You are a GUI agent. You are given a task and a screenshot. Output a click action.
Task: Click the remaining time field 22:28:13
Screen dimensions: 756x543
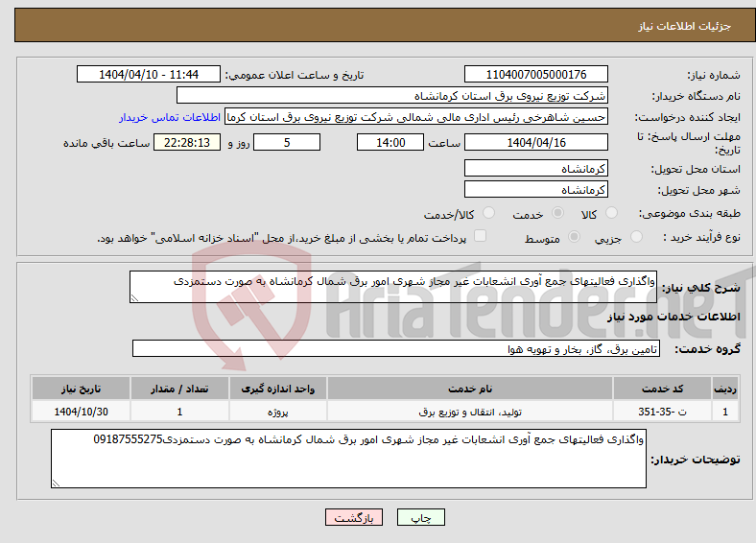[x=187, y=142]
